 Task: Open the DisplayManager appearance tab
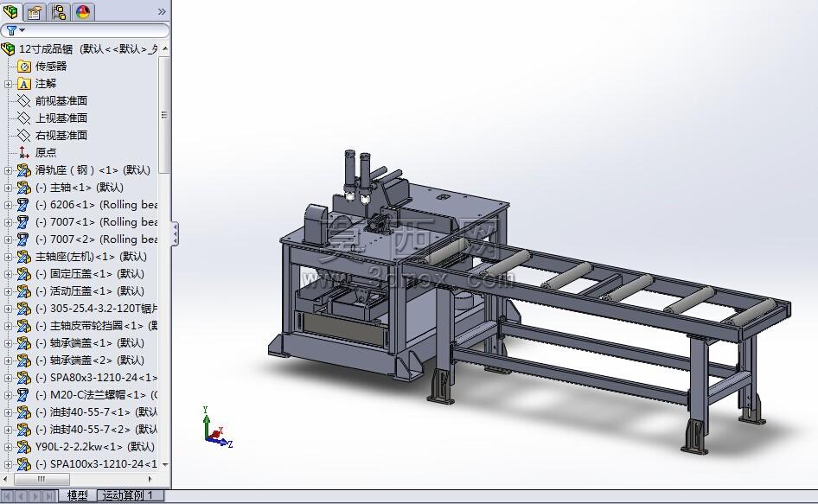pyautogui.click(x=82, y=11)
